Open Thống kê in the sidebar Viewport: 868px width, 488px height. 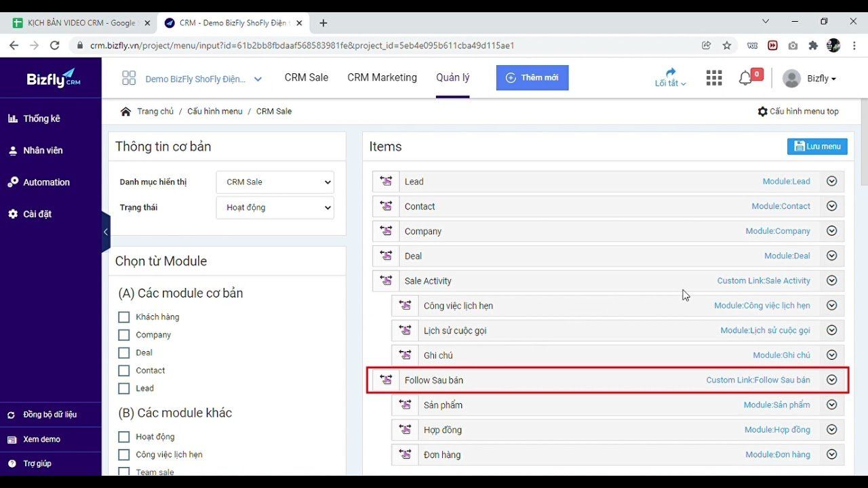[41, 119]
